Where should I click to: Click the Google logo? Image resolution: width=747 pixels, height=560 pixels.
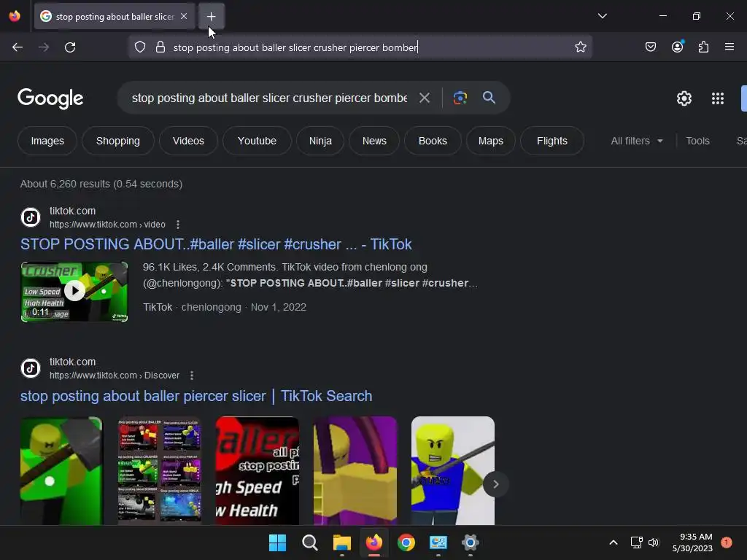tap(50, 98)
